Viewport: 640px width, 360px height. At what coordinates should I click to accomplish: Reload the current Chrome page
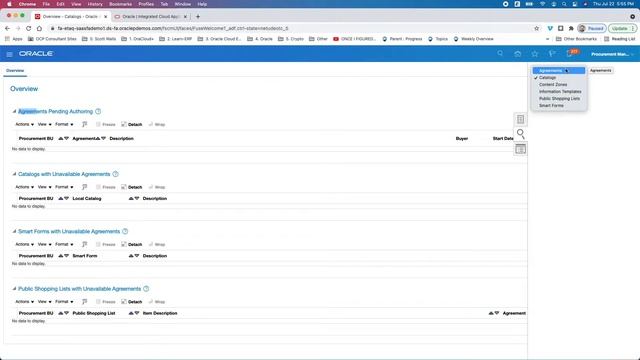pos(29,29)
